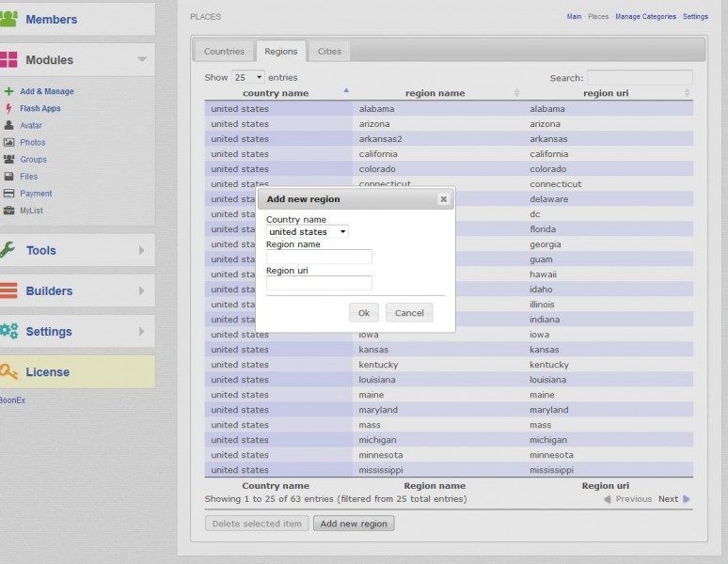Screen dimensions: 728x564
Task: Sort by region uri column header
Action: point(606,93)
